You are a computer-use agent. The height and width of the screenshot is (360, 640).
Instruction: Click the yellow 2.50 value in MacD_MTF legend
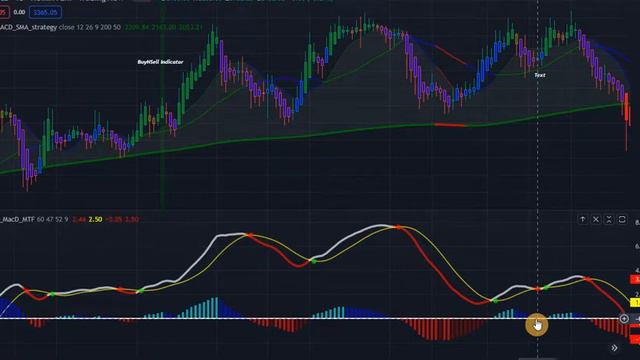point(96,220)
